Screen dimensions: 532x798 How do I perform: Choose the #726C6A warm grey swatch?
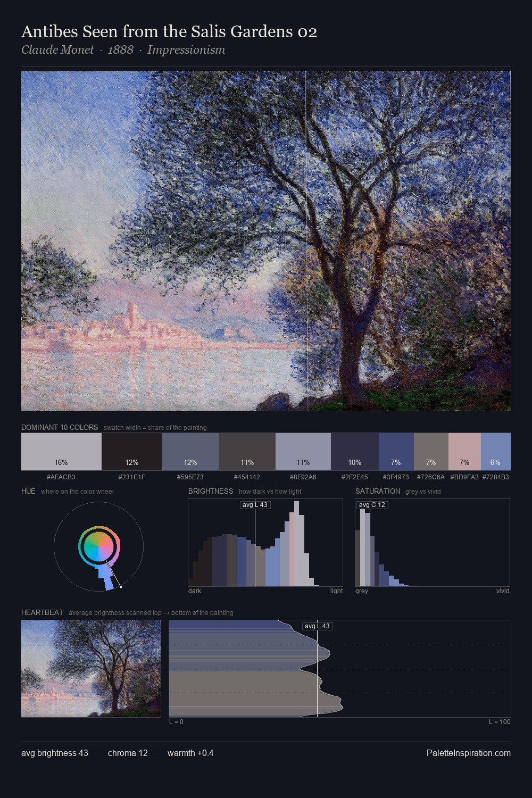[x=431, y=452]
